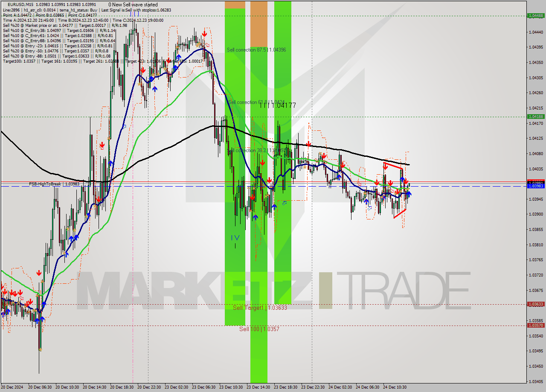
Task: Click the '23 Dec 22:30' time axis label
Action: coord(313,387)
